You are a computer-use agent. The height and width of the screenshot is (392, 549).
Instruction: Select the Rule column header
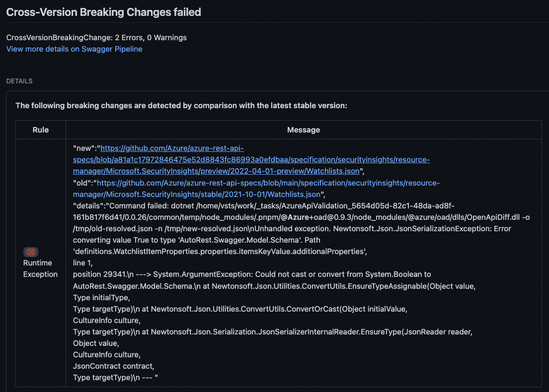tap(40, 130)
